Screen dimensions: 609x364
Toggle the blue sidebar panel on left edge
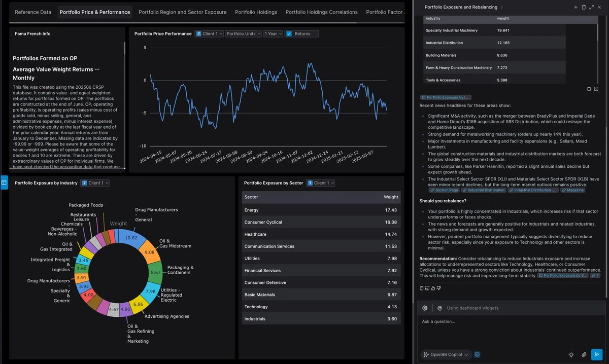pos(4,183)
